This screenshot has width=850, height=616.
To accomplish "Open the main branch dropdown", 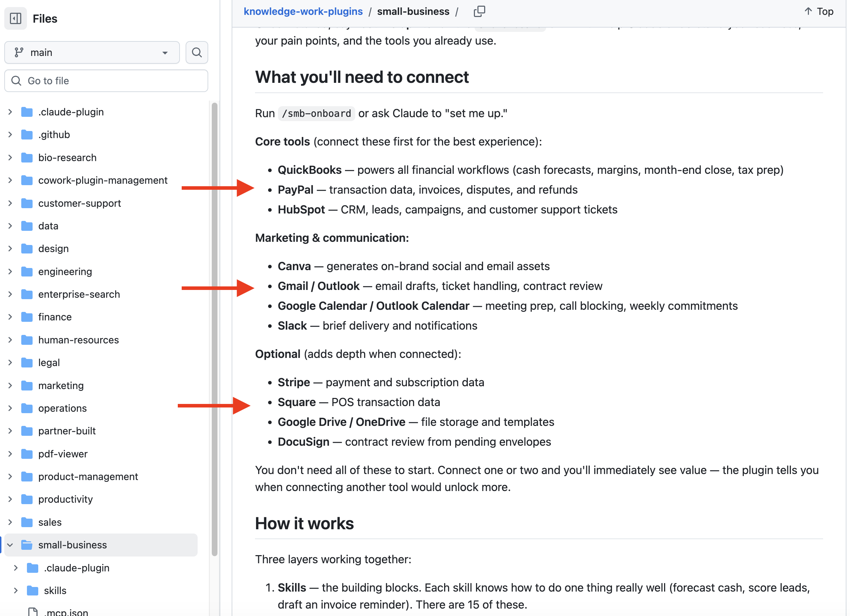I will [92, 52].
